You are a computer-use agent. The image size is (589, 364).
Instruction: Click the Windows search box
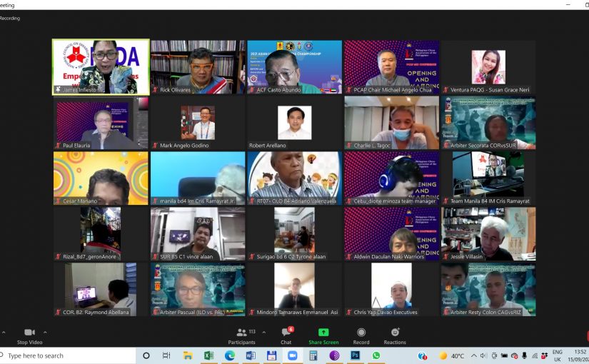(68, 355)
